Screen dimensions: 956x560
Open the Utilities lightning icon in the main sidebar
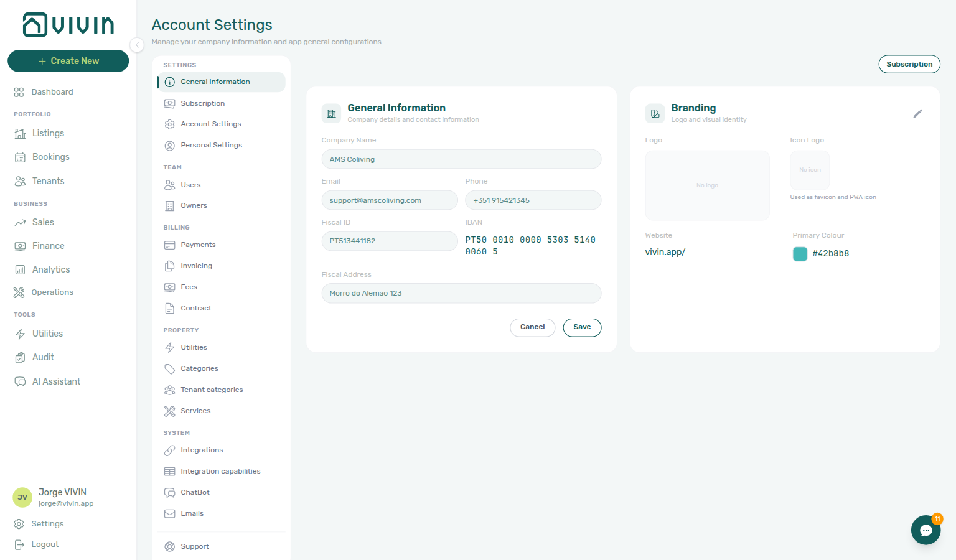[x=20, y=334]
